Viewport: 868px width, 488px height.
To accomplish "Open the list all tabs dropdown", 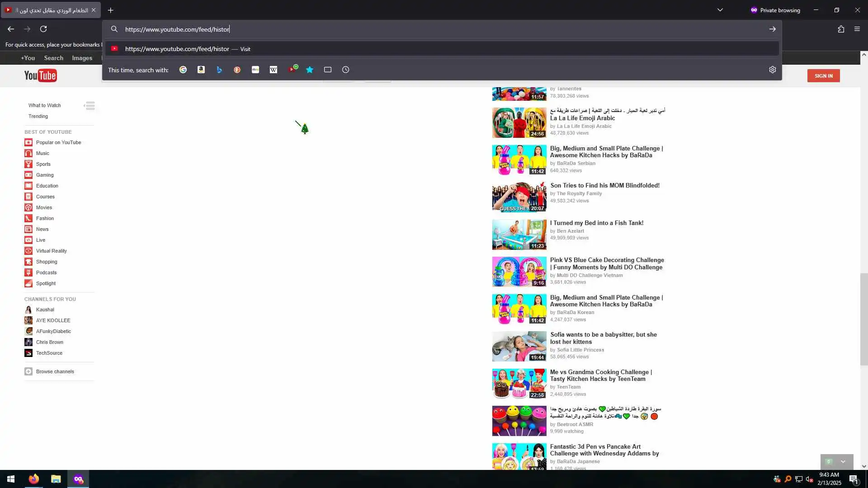I will click(x=720, y=10).
